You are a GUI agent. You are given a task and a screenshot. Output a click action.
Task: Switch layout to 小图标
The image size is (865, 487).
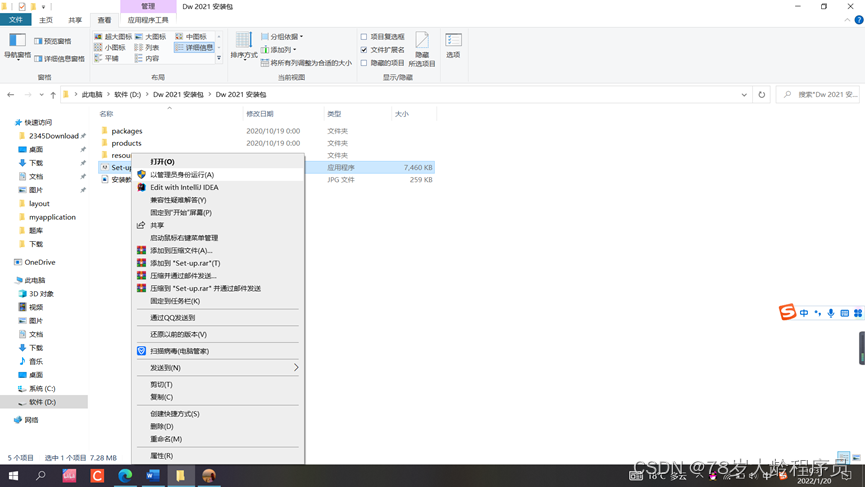click(x=110, y=47)
